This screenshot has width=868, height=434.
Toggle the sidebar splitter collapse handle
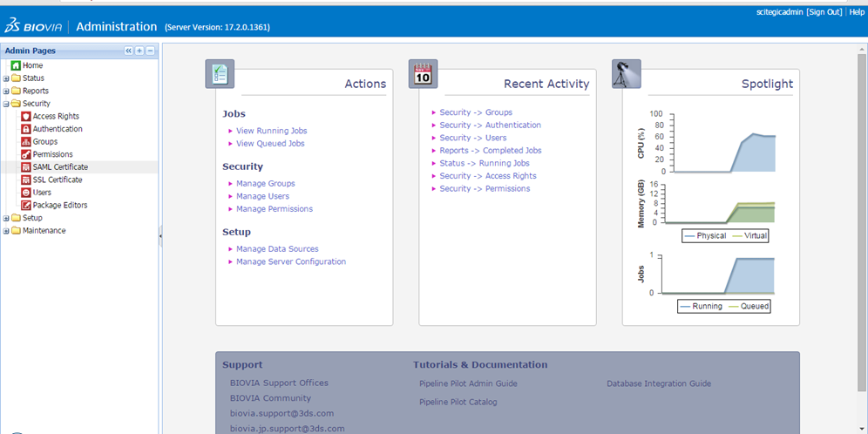click(160, 236)
